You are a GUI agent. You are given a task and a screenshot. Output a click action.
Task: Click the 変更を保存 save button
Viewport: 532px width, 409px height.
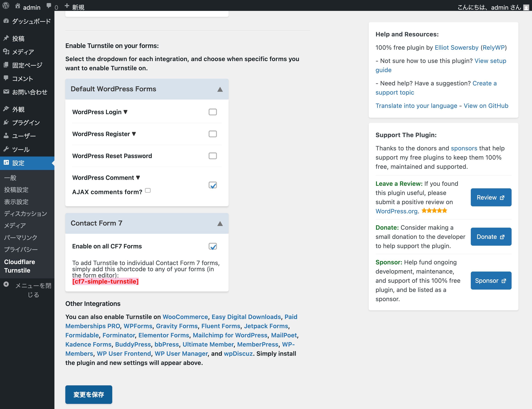[x=89, y=394]
